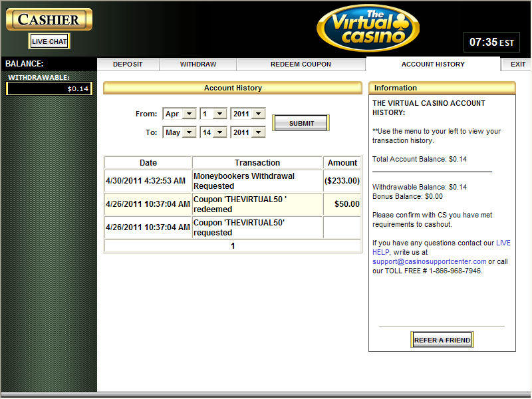Select the ($233.00) amount cell
Viewport: 532px width, 399px height.
point(342,181)
